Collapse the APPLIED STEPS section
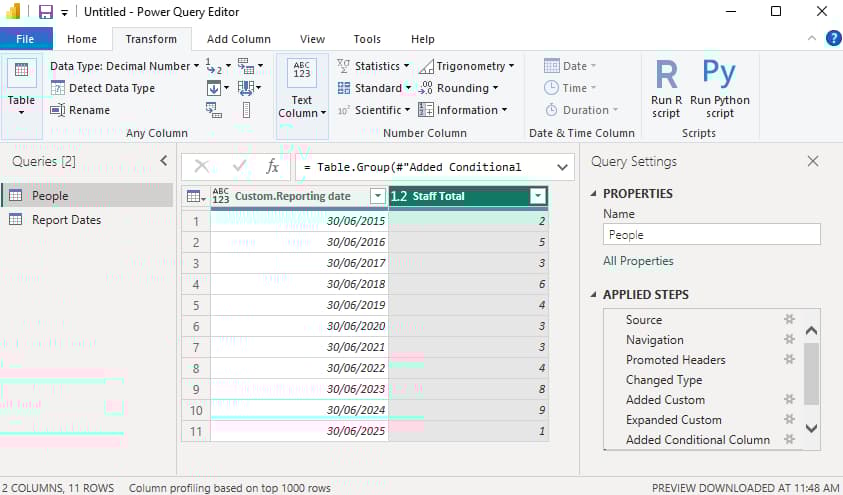Screen dimensions: 843x495 pos(595,295)
